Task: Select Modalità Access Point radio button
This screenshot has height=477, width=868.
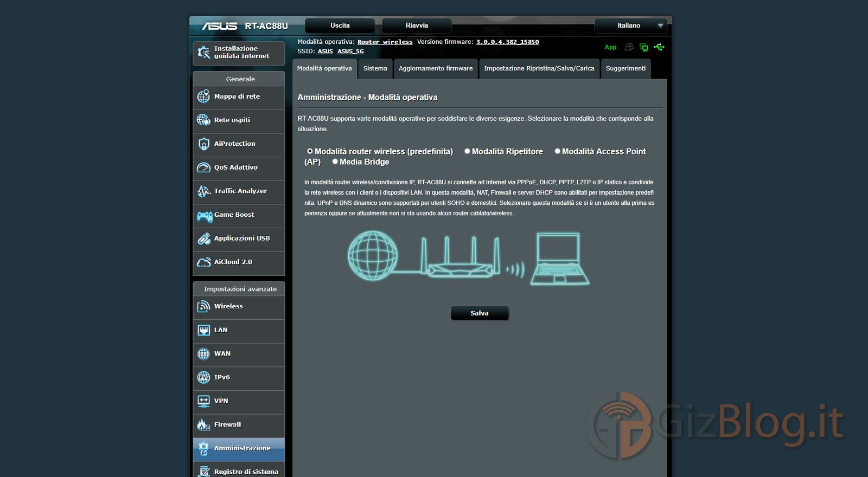Action: coord(557,151)
